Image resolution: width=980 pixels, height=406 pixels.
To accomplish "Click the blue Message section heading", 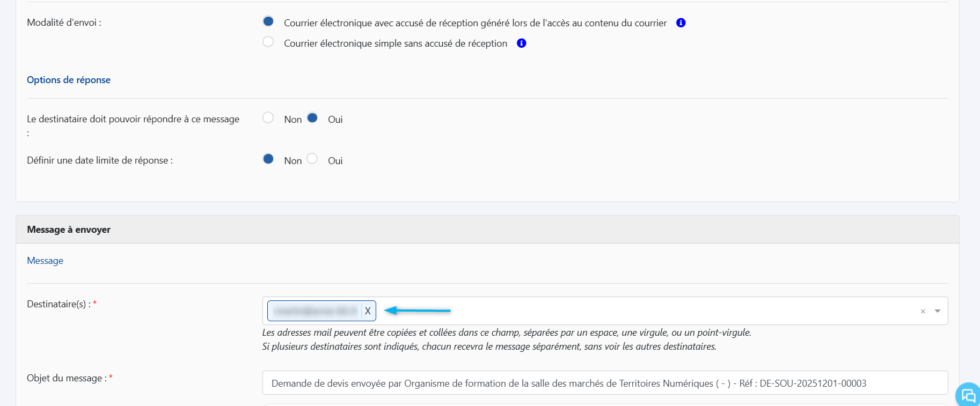I will 45,261.
